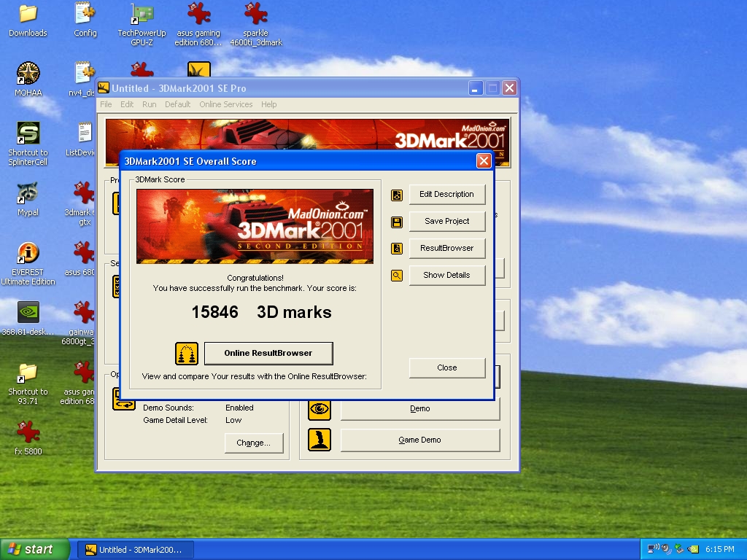Launch the MOHAA game shortcut

[x=28, y=80]
